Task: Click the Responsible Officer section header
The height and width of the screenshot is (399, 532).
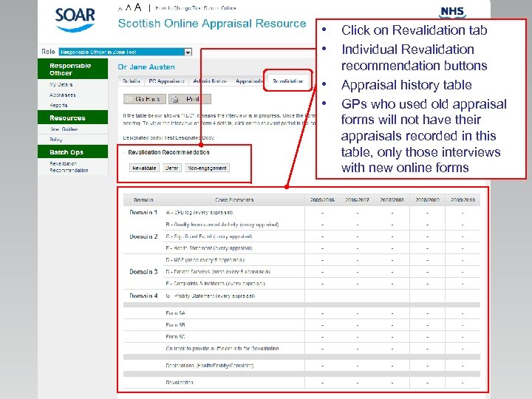Action: coord(72,69)
